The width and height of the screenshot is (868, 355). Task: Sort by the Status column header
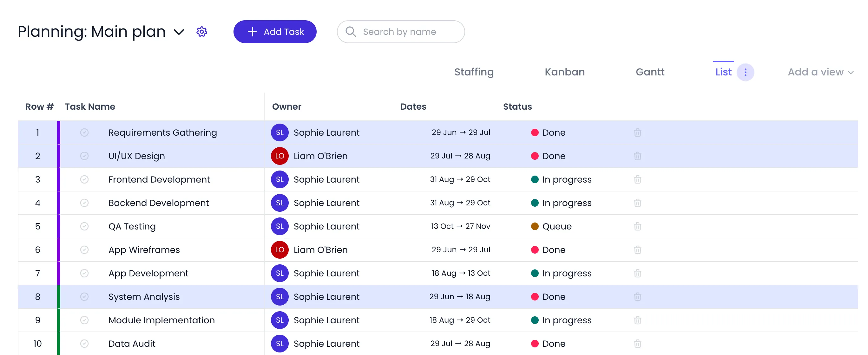coord(517,107)
